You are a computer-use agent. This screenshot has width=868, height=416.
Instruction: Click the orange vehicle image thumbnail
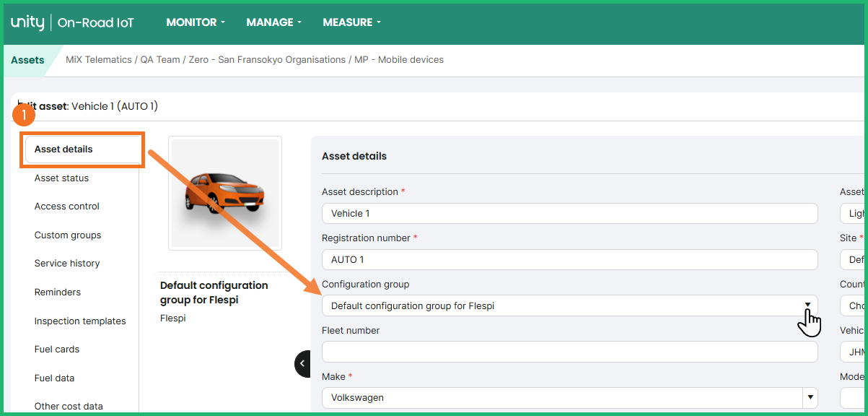coord(224,193)
